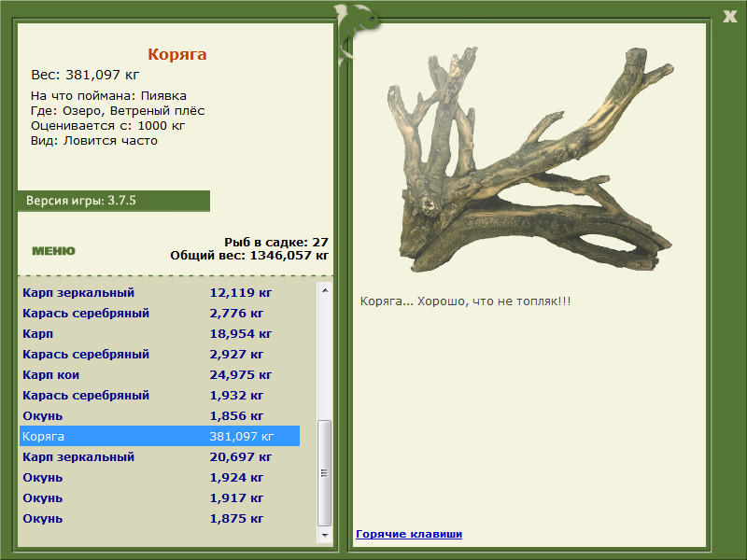Select Окунь 1,924 кг row

pyautogui.click(x=160, y=477)
